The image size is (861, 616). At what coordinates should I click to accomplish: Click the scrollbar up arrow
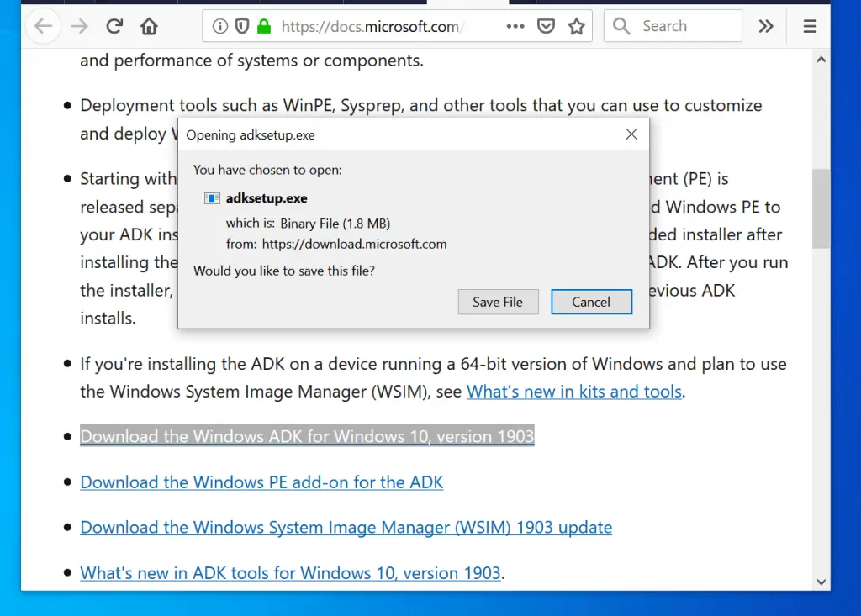coord(821,60)
